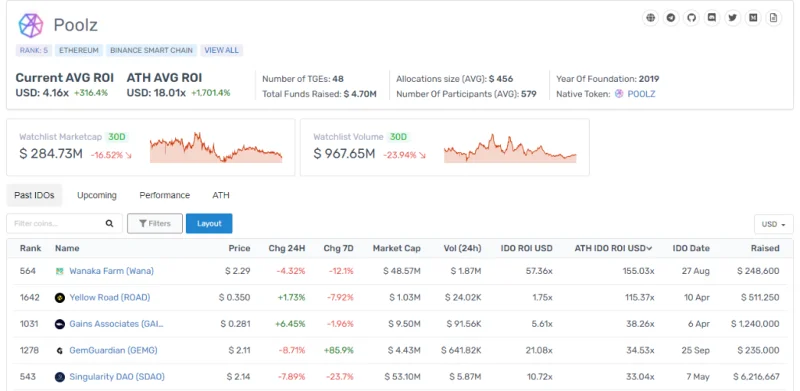Click rank 1642 in Yellow Road row
The image size is (800, 391).
[x=30, y=298]
